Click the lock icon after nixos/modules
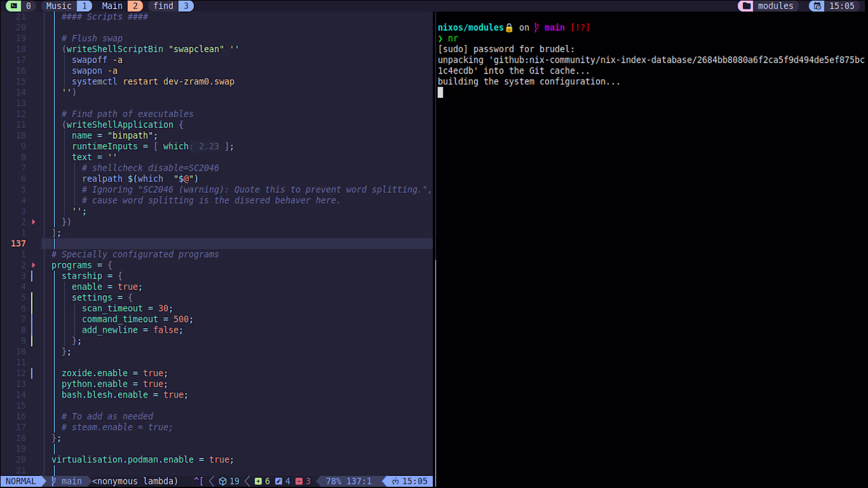Viewport: 868px width, 488px height. tap(509, 28)
